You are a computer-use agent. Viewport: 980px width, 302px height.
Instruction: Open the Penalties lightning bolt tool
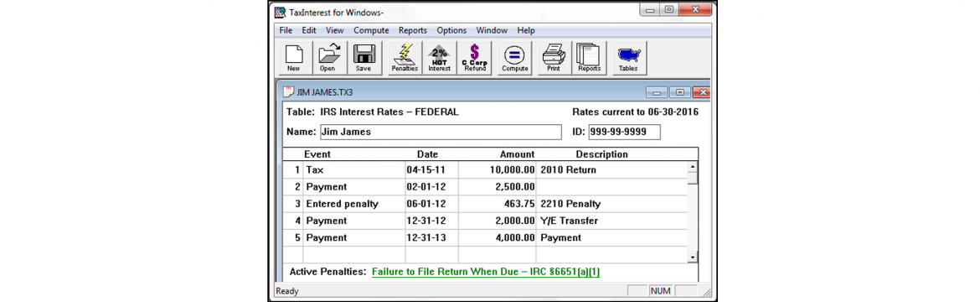point(405,59)
